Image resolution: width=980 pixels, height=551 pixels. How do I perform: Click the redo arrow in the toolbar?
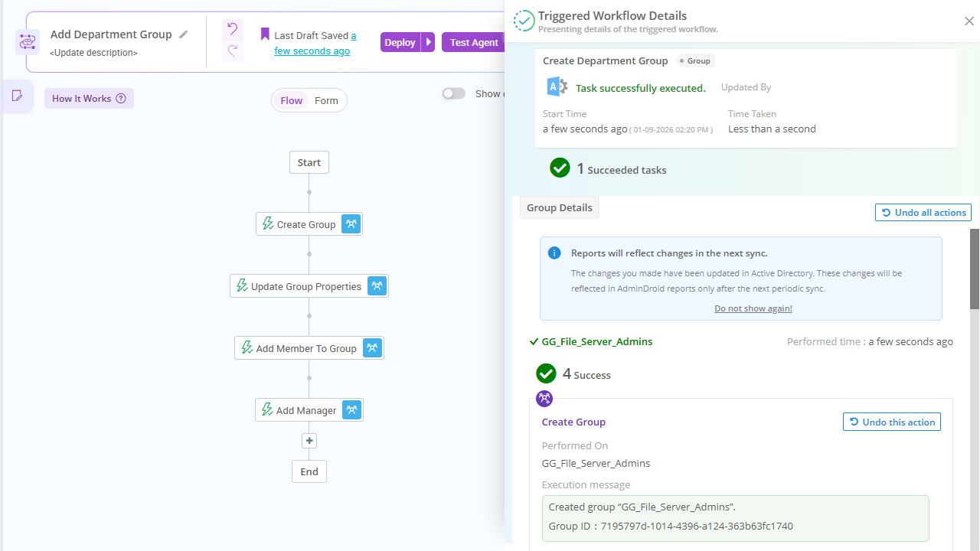(x=233, y=52)
